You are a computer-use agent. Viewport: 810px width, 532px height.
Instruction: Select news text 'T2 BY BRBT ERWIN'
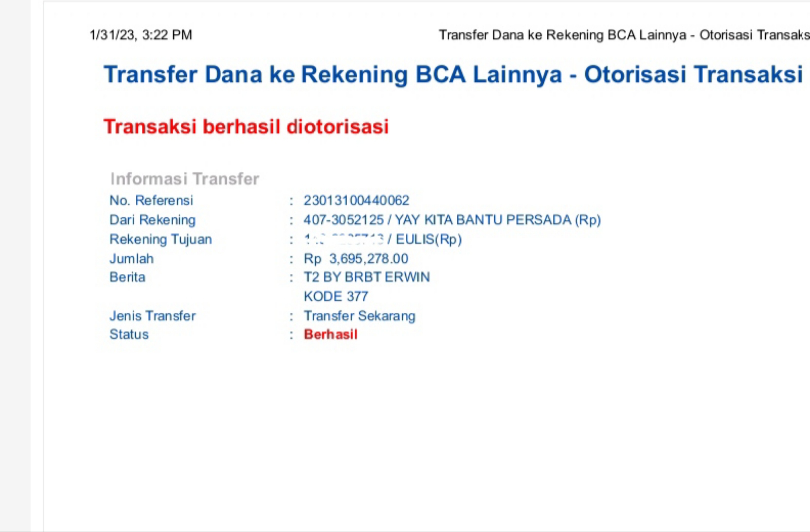coord(367,277)
